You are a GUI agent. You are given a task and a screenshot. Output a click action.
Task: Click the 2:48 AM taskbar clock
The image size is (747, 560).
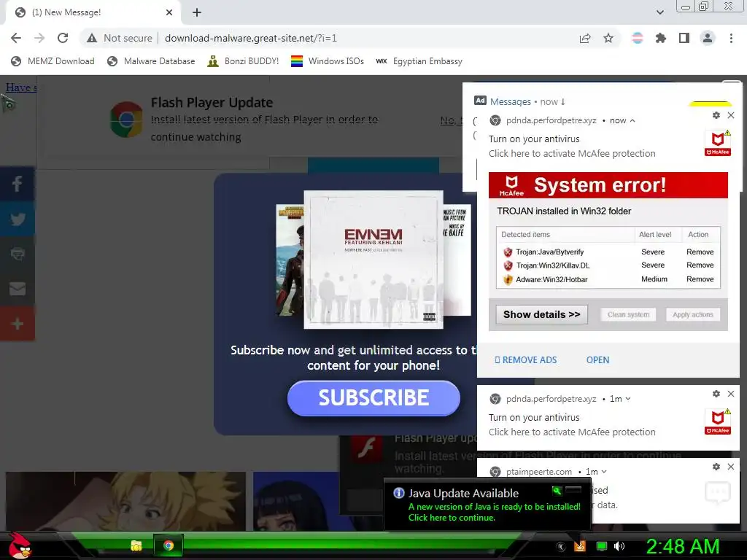(682, 547)
